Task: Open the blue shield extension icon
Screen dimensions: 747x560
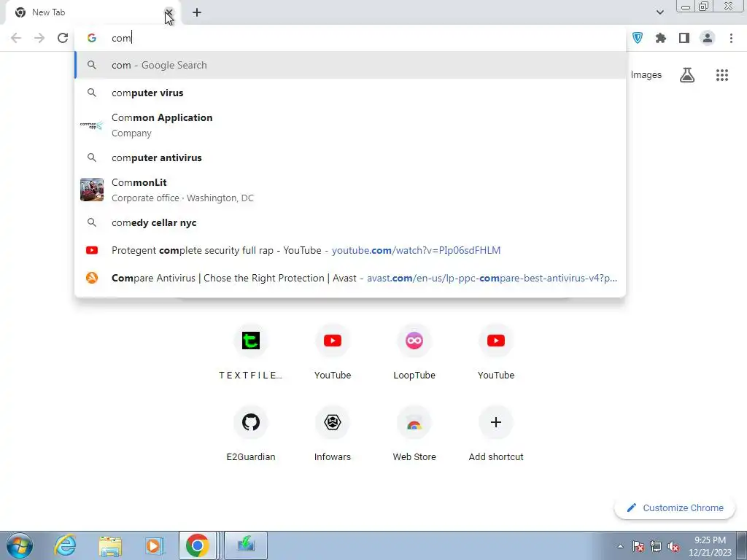Action: click(638, 38)
